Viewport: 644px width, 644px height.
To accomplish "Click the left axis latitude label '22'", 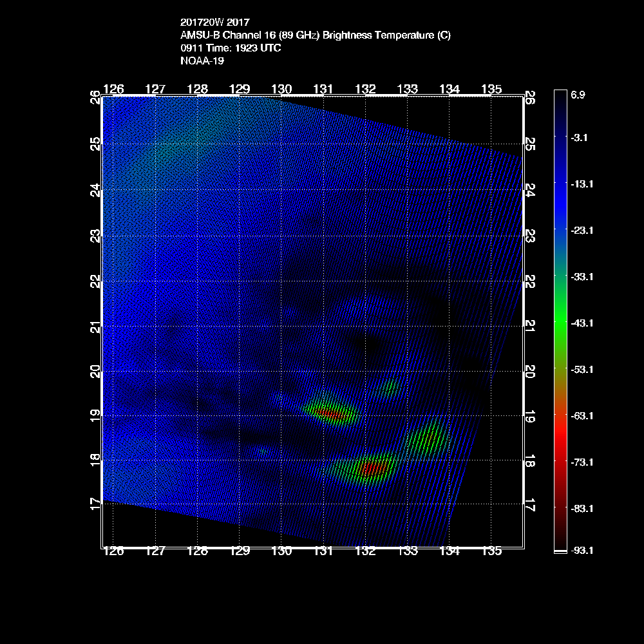I will pyautogui.click(x=95, y=281).
